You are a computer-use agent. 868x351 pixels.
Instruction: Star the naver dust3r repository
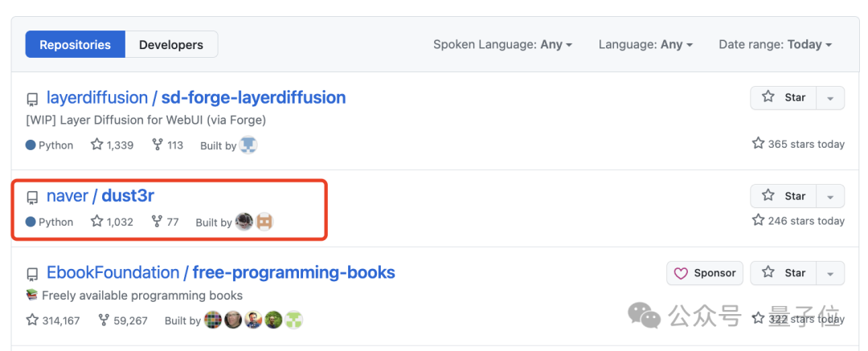pos(784,196)
